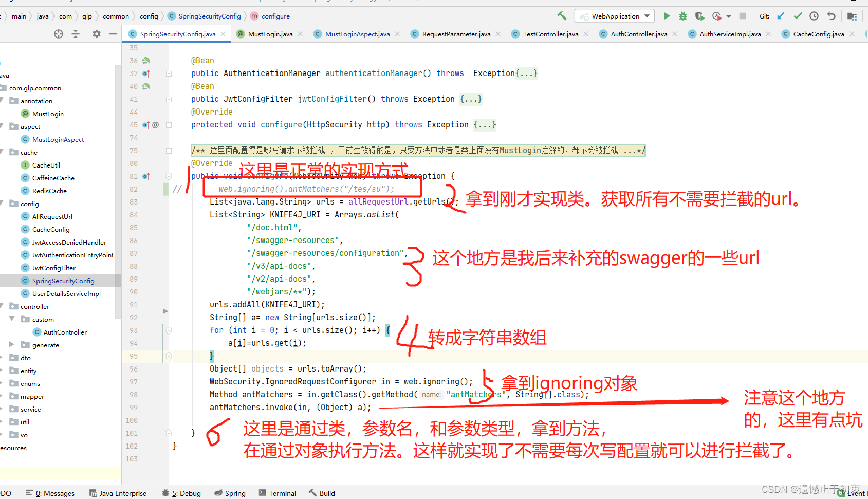This screenshot has height=499, width=868.
Task: Click the Stop square icon
Action: coord(742,16)
